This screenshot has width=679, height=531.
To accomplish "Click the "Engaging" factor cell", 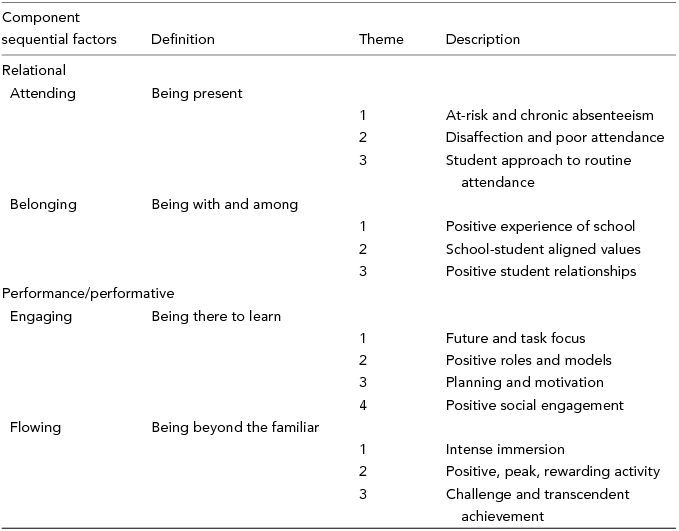I will 40,316.
